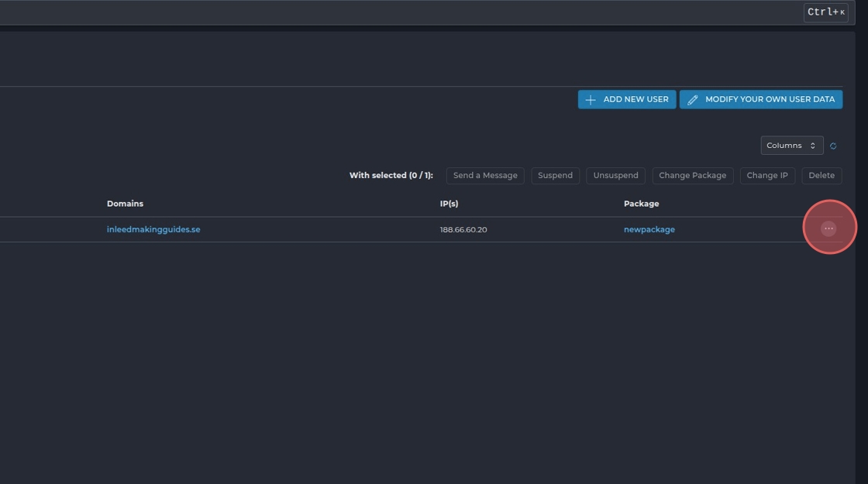Open the newpackage package link
The image size is (868, 484).
click(x=649, y=229)
